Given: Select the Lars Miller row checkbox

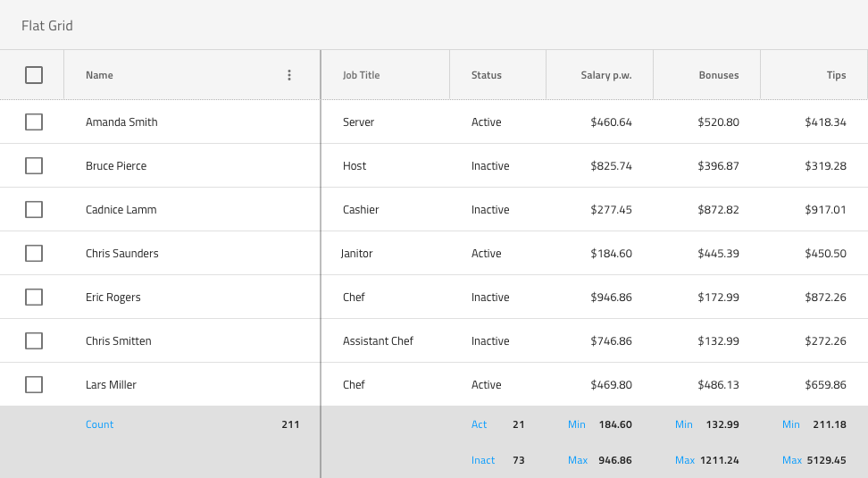Looking at the screenshot, I should [34, 385].
